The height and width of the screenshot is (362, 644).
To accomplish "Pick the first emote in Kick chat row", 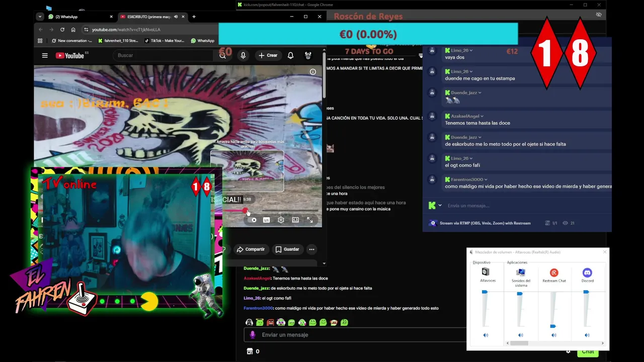I will 249,322.
